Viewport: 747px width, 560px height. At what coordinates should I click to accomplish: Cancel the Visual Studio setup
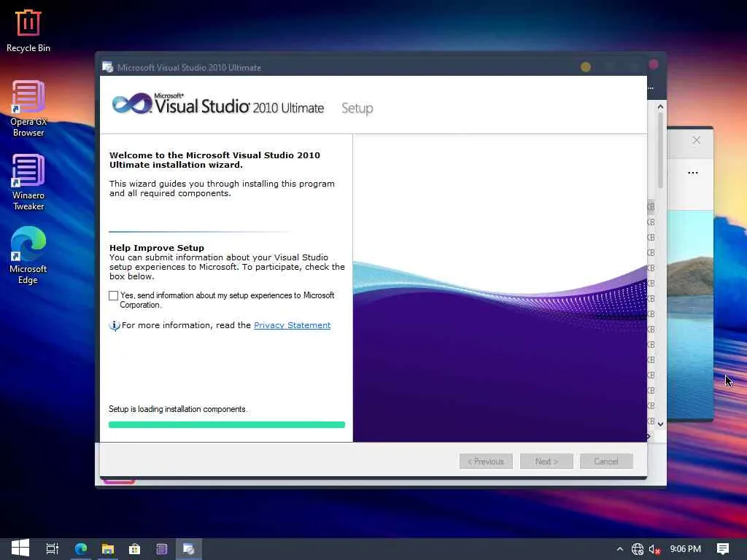[606, 461]
